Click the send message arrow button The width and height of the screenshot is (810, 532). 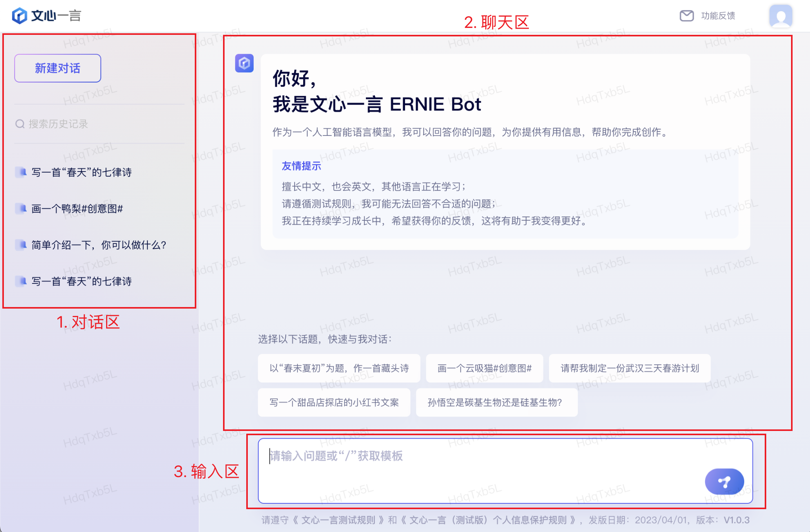(x=724, y=482)
